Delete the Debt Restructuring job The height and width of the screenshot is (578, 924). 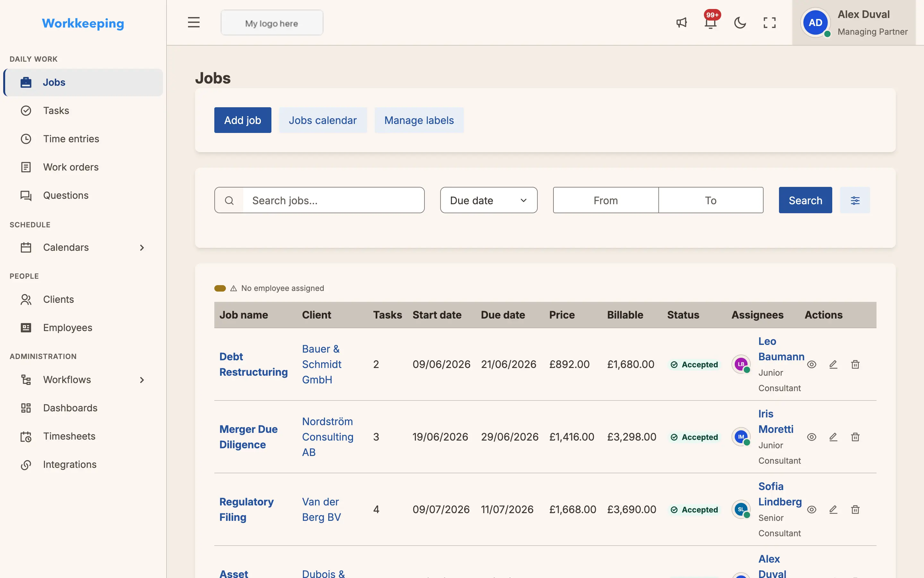[x=855, y=364]
